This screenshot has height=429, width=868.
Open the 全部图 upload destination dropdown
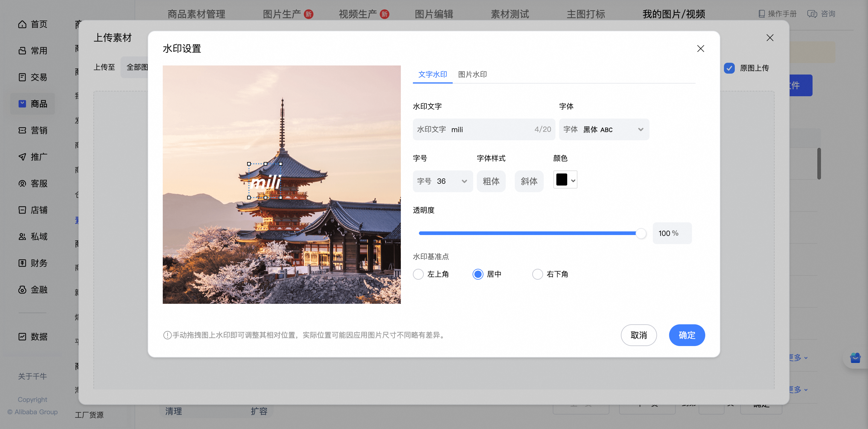tap(135, 68)
